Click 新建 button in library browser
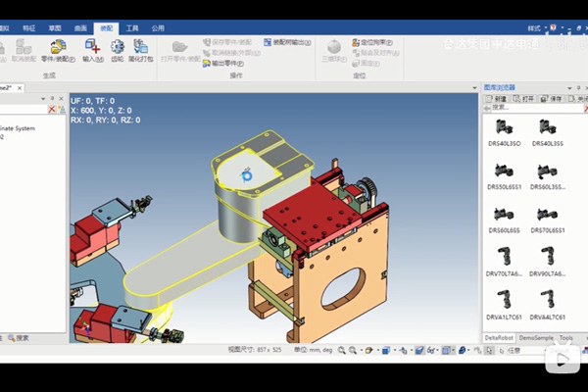 coord(498,99)
